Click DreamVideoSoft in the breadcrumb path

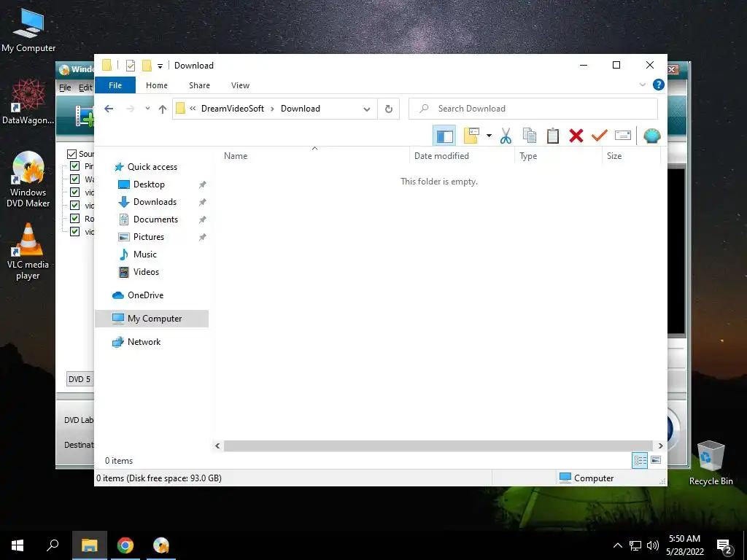[x=233, y=109]
